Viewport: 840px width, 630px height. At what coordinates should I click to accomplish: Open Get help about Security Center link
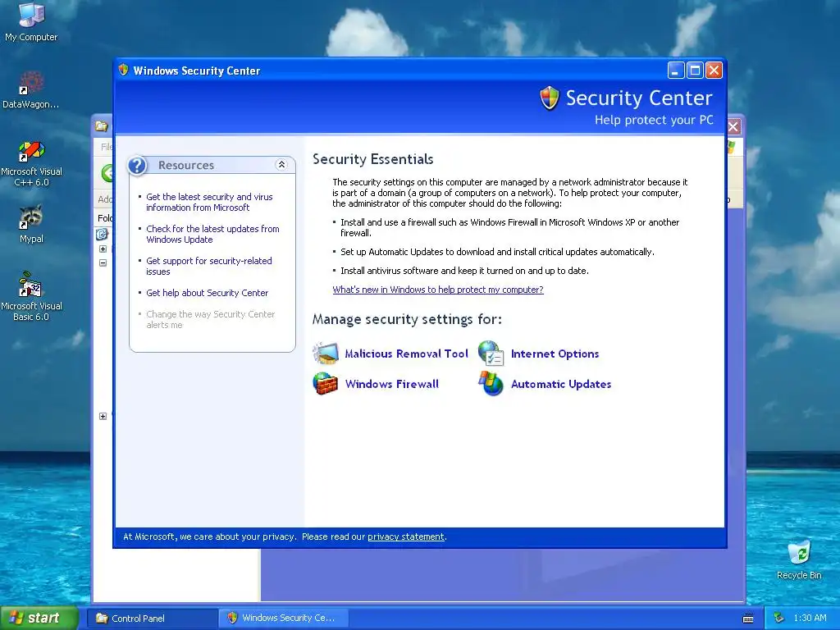(x=208, y=293)
